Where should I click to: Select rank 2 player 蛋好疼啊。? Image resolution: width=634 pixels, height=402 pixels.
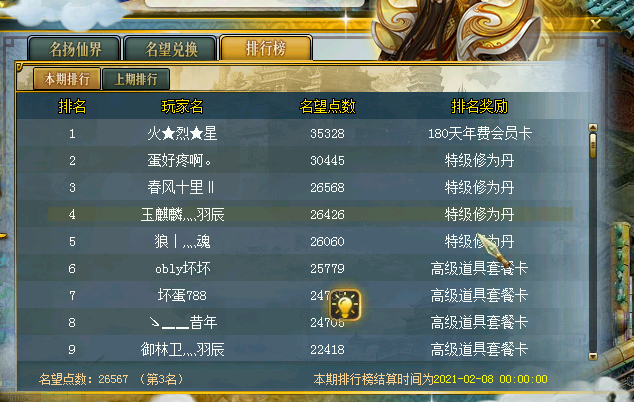pos(180,161)
